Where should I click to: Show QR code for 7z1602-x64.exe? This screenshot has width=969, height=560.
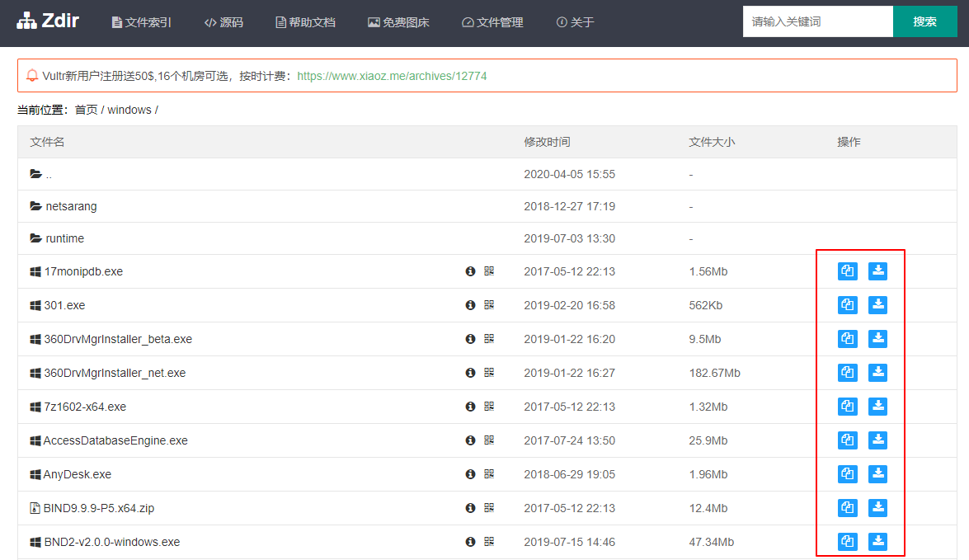coord(489,407)
